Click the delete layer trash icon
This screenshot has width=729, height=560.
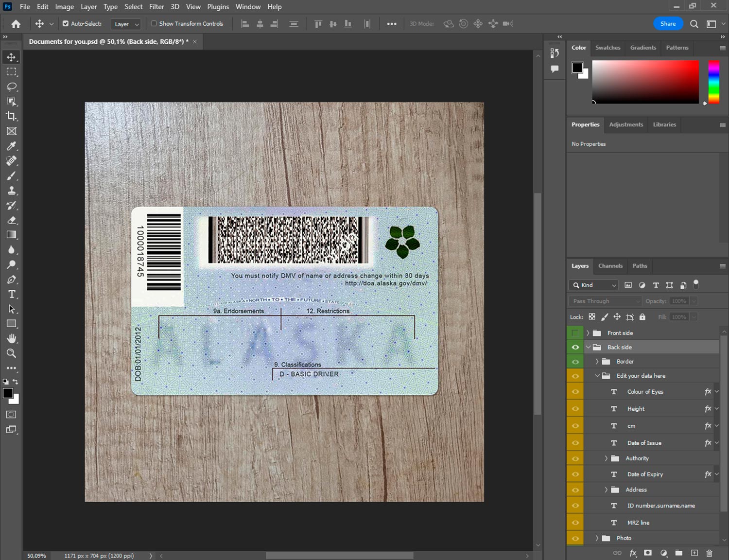[x=709, y=553]
